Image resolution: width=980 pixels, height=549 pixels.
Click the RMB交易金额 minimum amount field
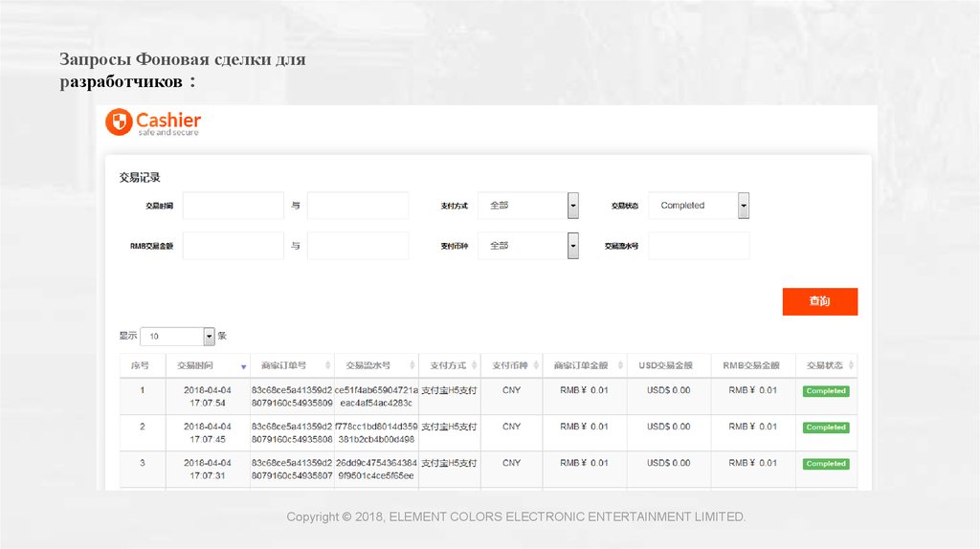click(x=233, y=246)
